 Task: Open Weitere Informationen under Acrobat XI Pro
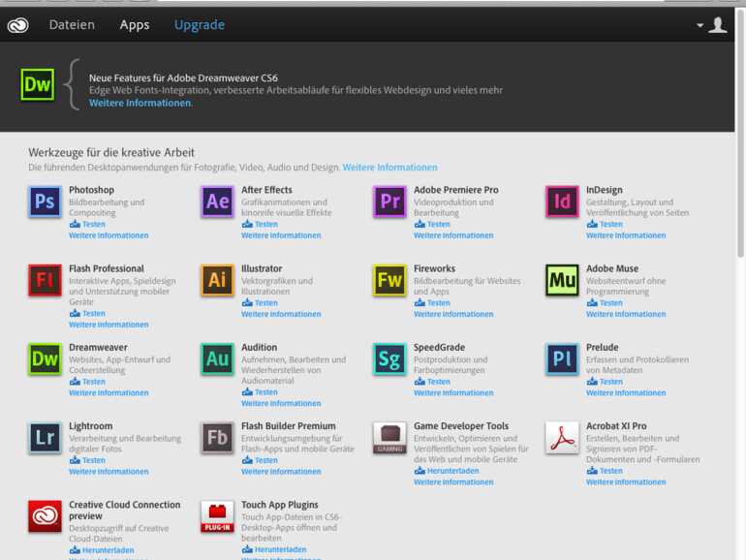click(626, 482)
